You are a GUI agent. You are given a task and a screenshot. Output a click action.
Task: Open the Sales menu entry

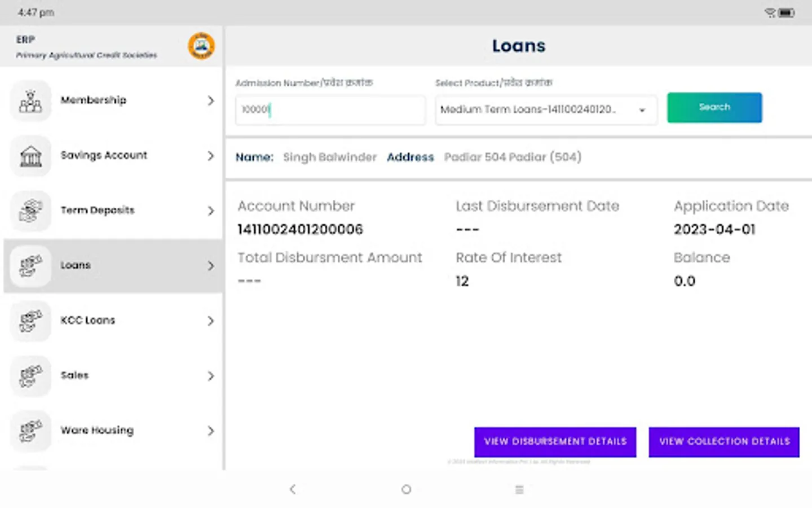click(x=74, y=375)
